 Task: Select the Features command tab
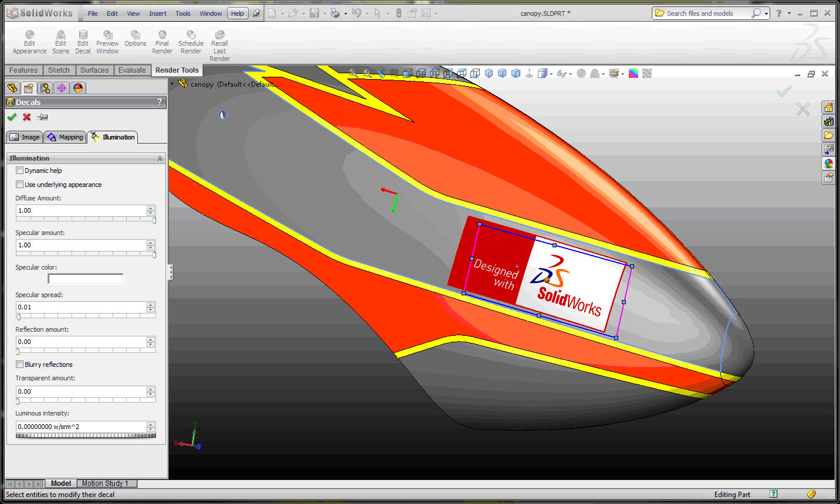pos(23,70)
